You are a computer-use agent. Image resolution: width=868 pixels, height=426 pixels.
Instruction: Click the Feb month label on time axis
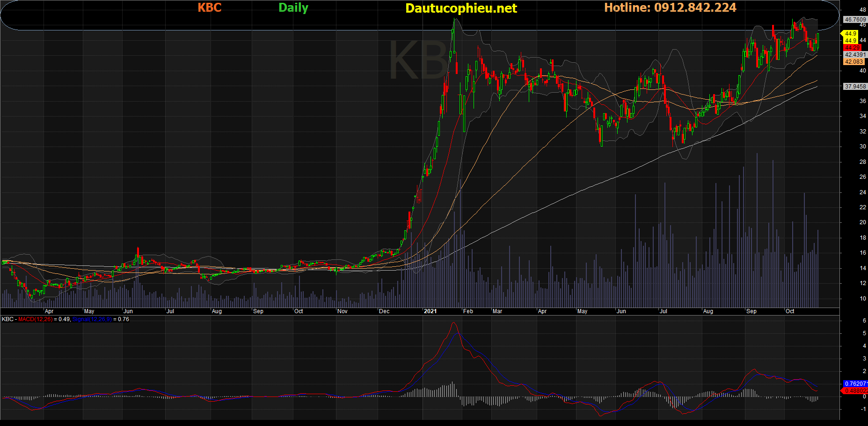tap(468, 311)
